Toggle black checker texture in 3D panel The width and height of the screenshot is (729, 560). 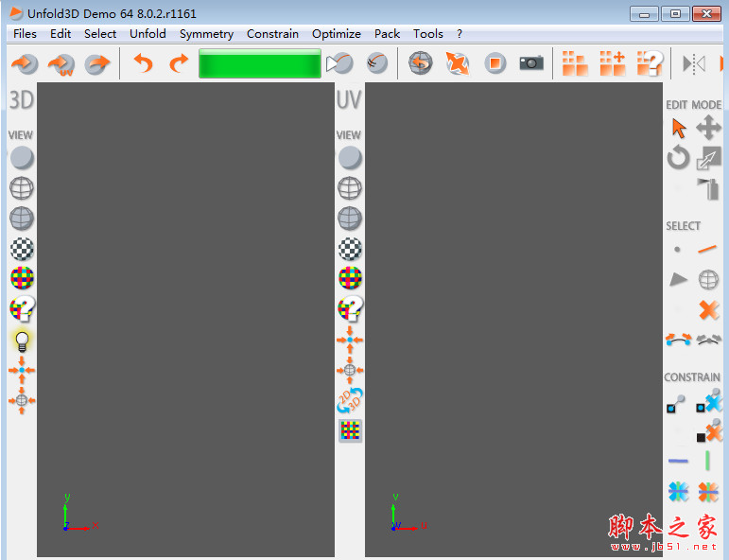[x=22, y=249]
